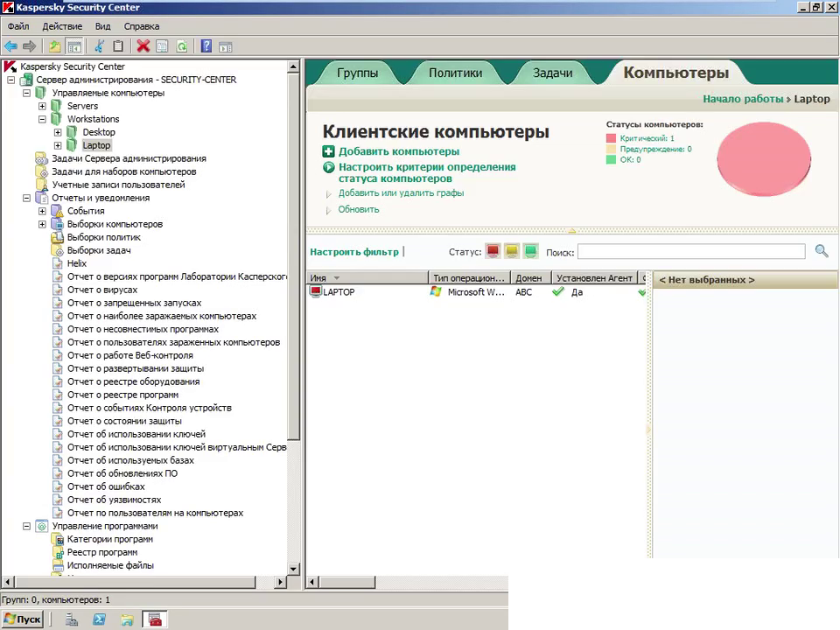Click the green plus icon beside Добавить компьютеры

tap(328, 151)
